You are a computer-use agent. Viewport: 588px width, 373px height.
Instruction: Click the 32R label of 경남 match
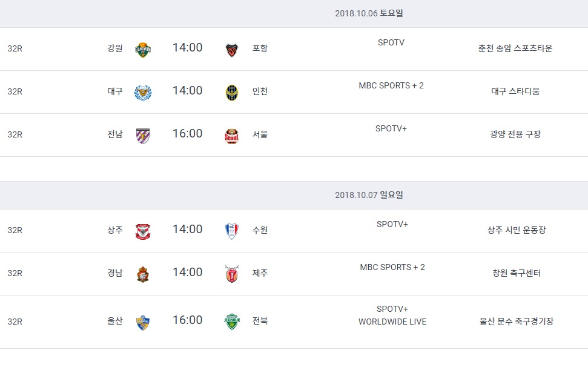(x=15, y=273)
